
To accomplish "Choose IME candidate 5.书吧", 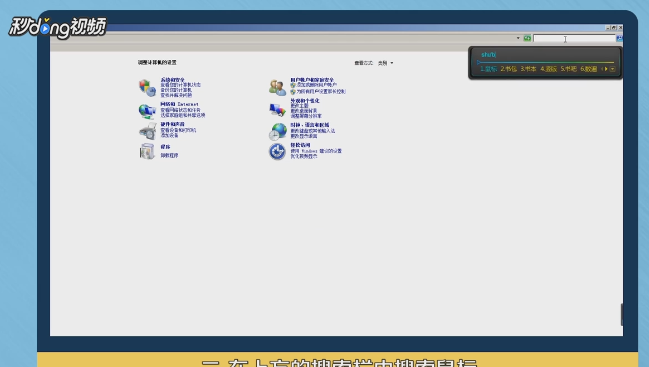I will tap(568, 69).
